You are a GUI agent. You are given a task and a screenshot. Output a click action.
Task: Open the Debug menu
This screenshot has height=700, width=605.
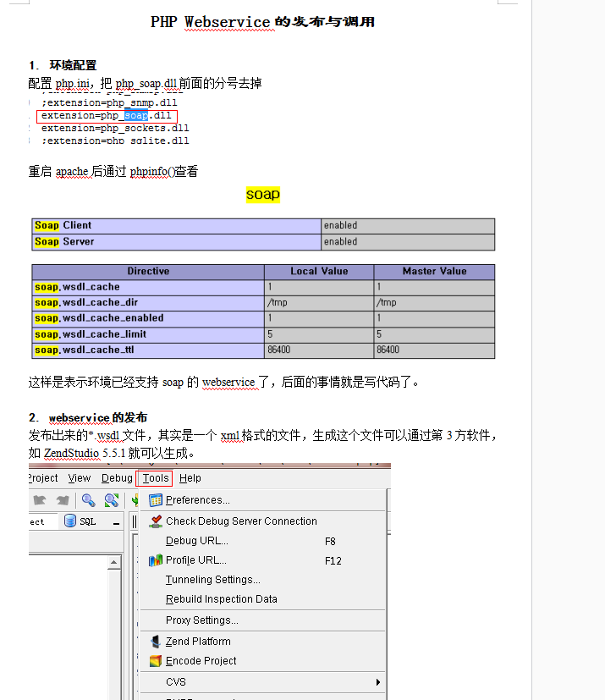click(x=117, y=478)
